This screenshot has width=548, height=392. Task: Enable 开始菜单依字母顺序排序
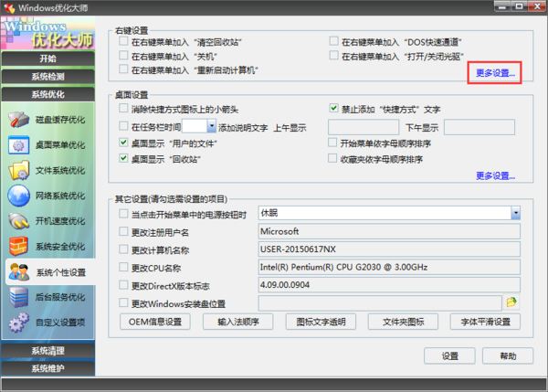pos(332,143)
